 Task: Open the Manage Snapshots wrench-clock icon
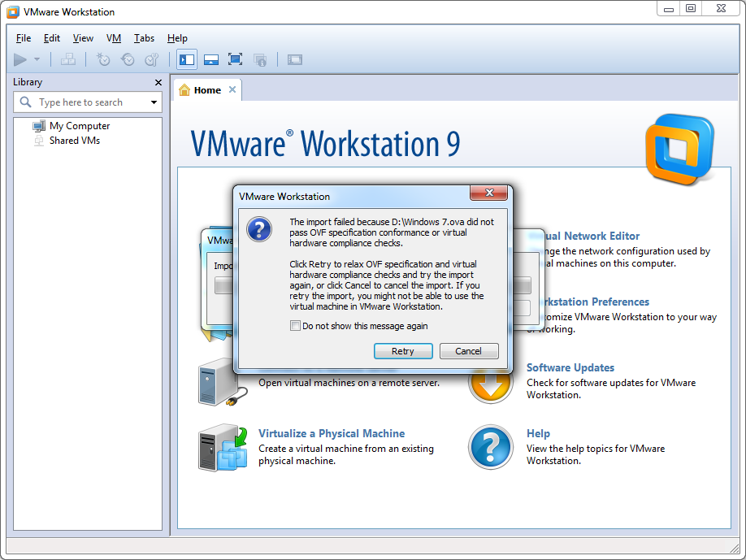point(151,59)
